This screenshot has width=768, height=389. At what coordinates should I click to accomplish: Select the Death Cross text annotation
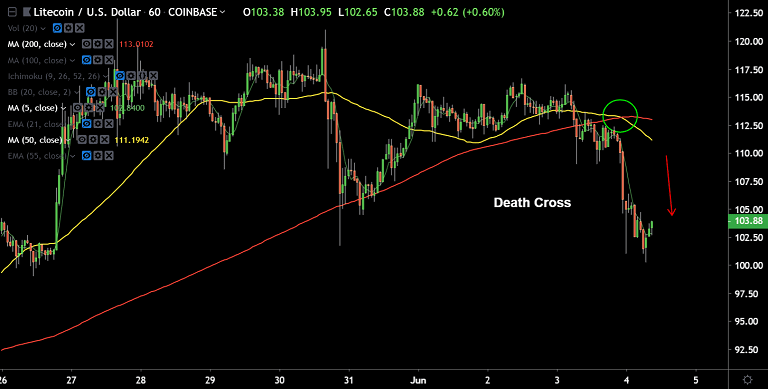click(532, 202)
